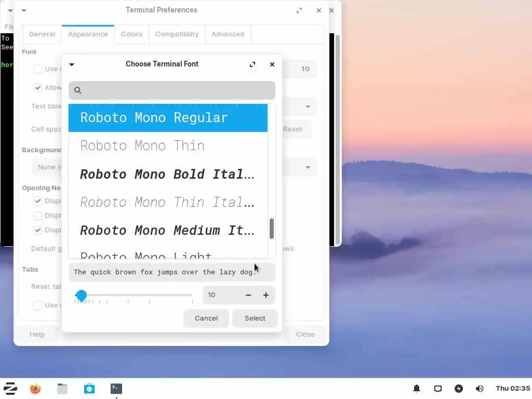The height and width of the screenshot is (399, 532).
Task: Switch to Terminal via taskbar icon
Action: click(x=116, y=389)
